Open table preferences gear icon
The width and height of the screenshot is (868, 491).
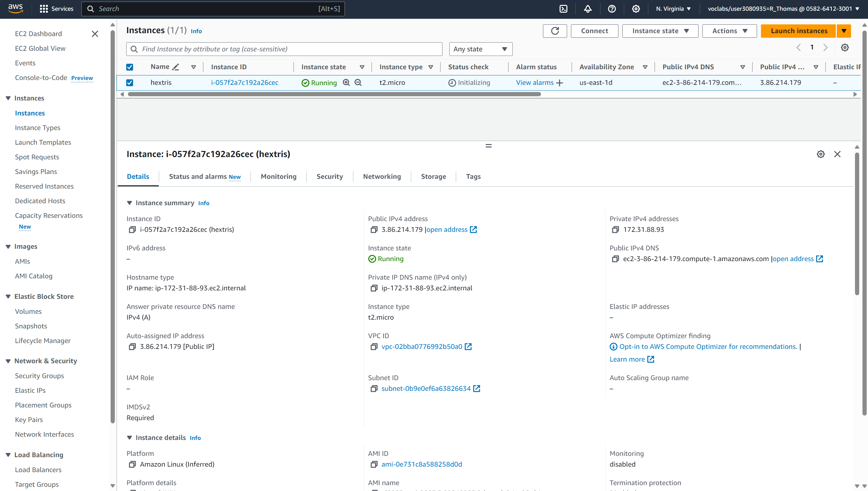[844, 47]
